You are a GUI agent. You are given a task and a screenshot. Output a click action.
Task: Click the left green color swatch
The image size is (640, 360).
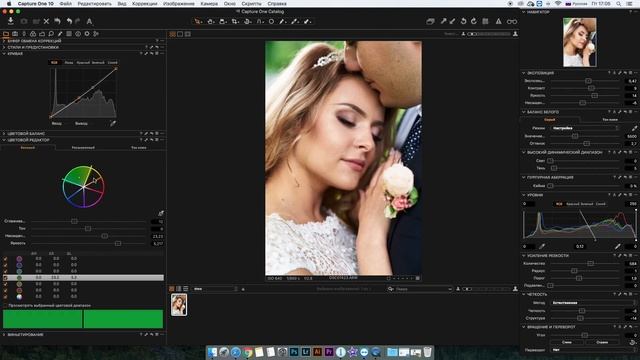(42, 319)
